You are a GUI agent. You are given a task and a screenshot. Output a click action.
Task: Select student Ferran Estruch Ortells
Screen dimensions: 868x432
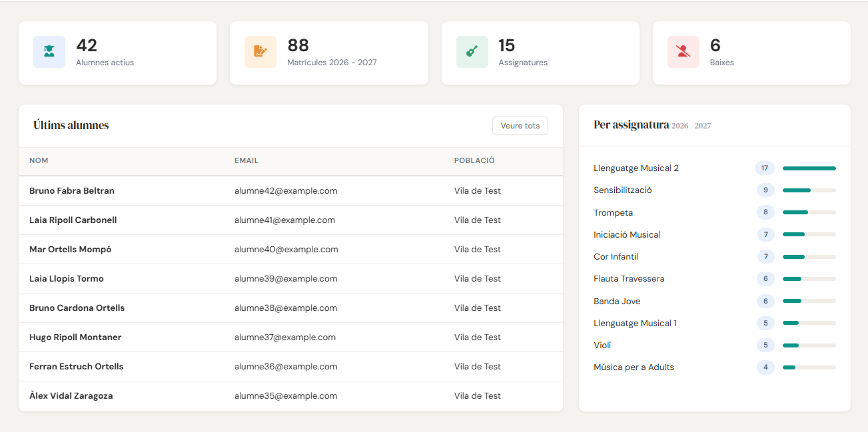coord(77,367)
